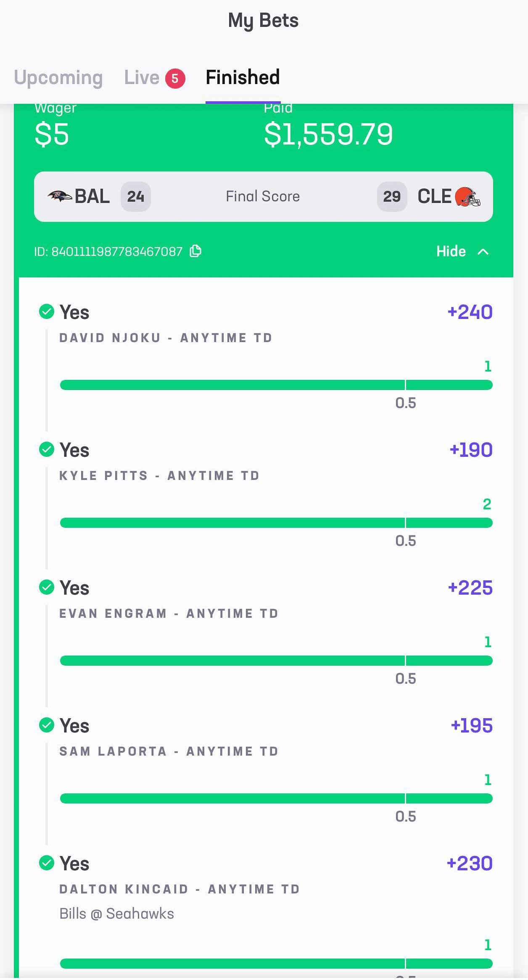
Task: Click the Hide label to collapse details
Action: pos(451,251)
